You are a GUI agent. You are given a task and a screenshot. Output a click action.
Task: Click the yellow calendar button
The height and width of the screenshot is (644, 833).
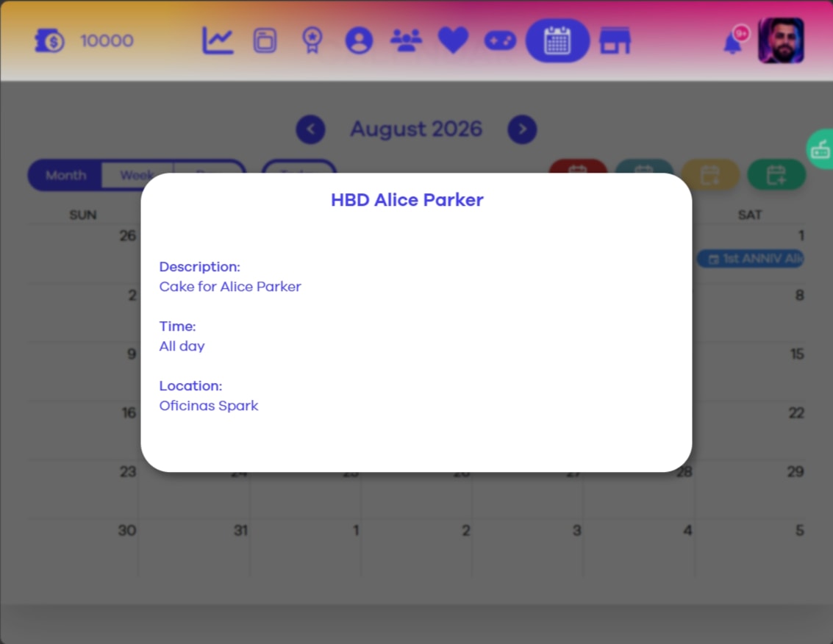tap(710, 174)
